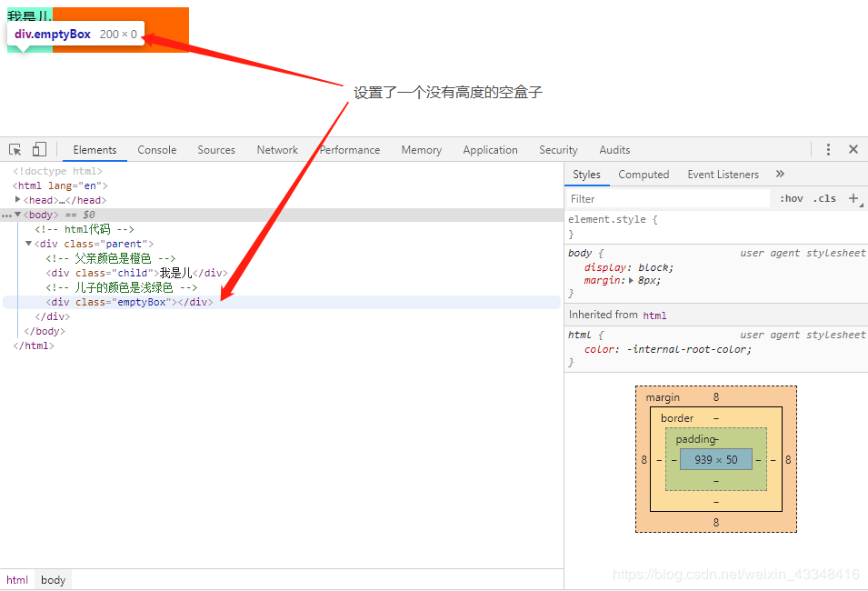This screenshot has width=868, height=591.
Task: Open the Performance tab
Action: click(x=350, y=149)
